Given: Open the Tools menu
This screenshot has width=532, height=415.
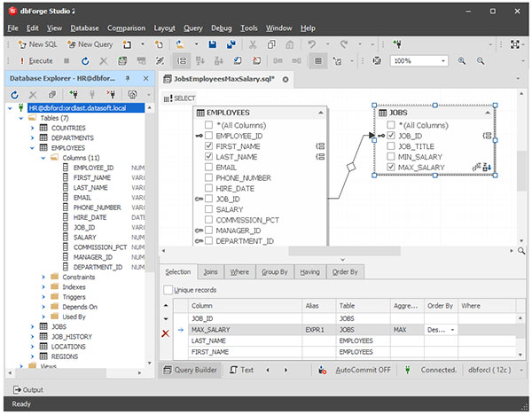Looking at the screenshot, I should [x=248, y=28].
